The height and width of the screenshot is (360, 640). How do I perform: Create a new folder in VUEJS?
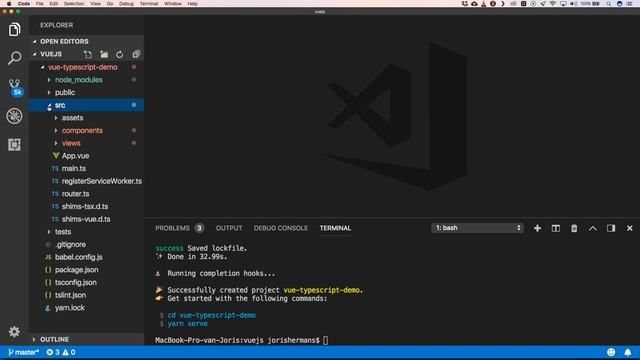click(104, 54)
